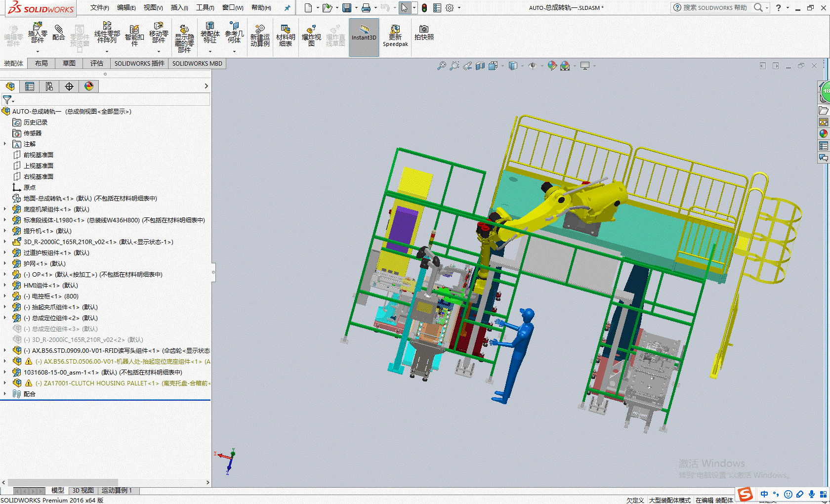830x504 pixels.
Task: Click the 参考几何体 Reference Geometry icon
Action: click(234, 33)
